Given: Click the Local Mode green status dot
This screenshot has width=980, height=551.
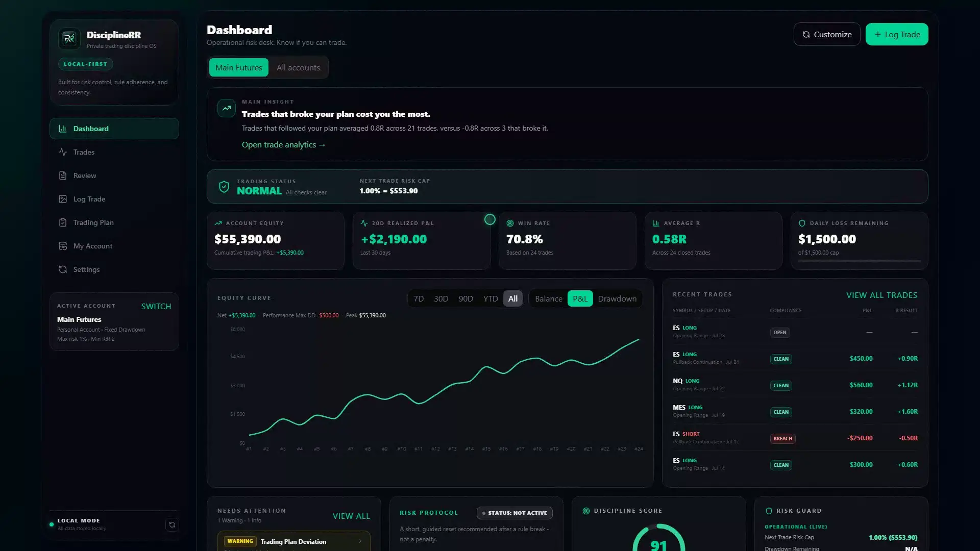Looking at the screenshot, I should point(52,524).
